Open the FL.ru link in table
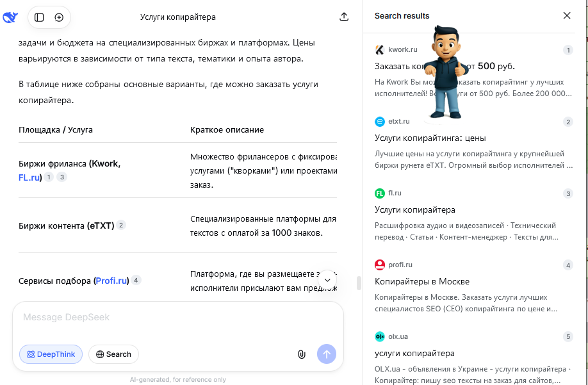 point(30,177)
